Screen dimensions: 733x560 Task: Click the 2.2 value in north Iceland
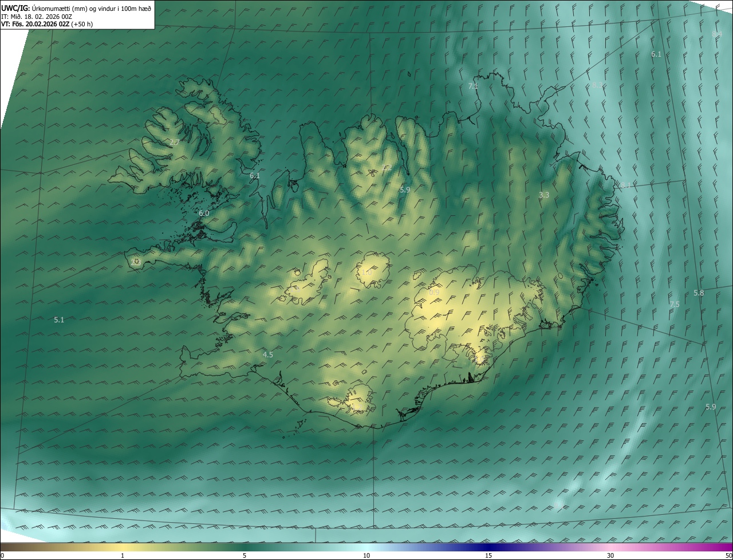pyautogui.click(x=387, y=168)
